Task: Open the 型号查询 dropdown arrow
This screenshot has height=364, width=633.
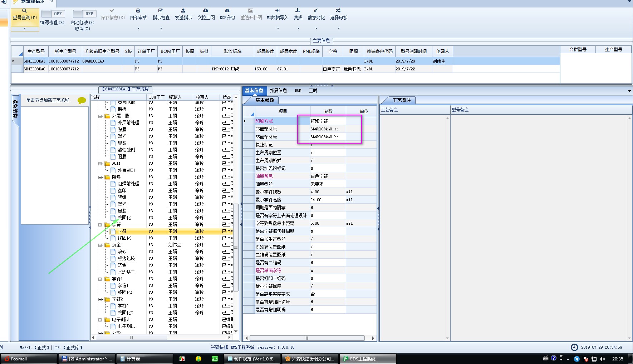Action: pyautogui.click(x=25, y=28)
